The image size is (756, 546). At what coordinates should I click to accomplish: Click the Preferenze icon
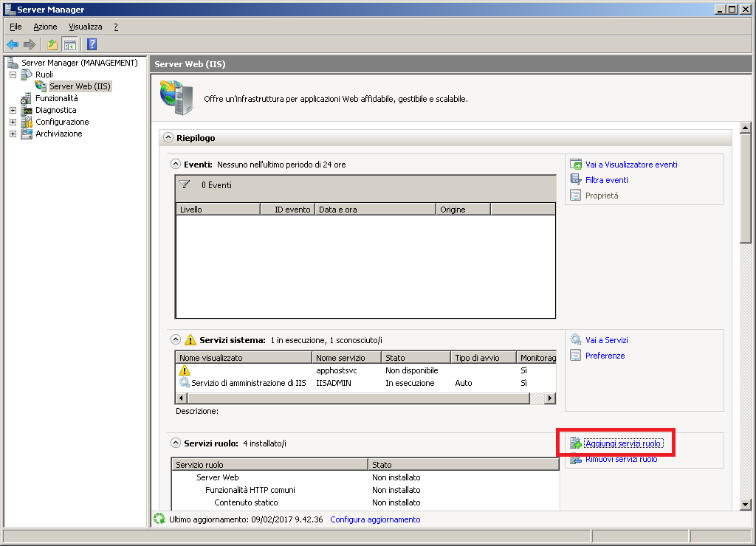coord(576,356)
